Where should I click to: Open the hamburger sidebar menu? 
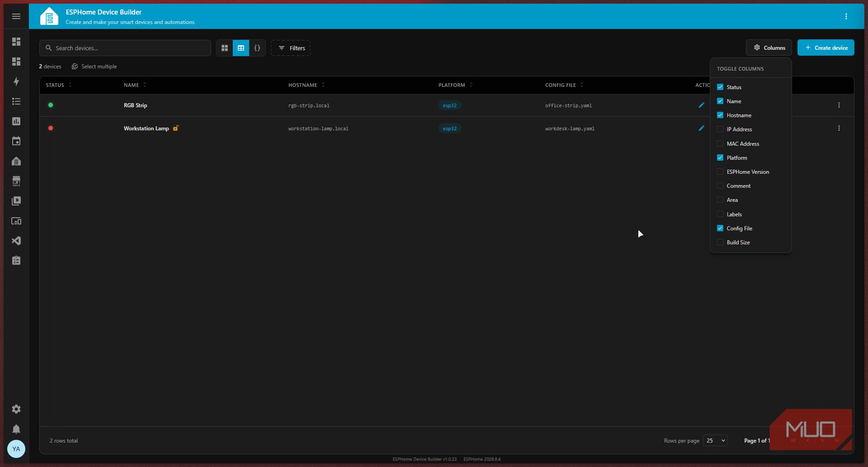[x=16, y=16]
